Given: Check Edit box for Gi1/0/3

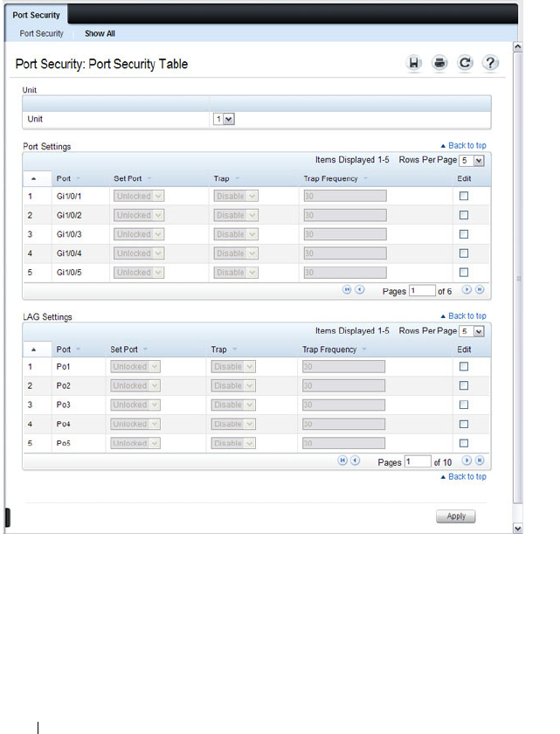Looking at the screenshot, I should (x=464, y=234).
